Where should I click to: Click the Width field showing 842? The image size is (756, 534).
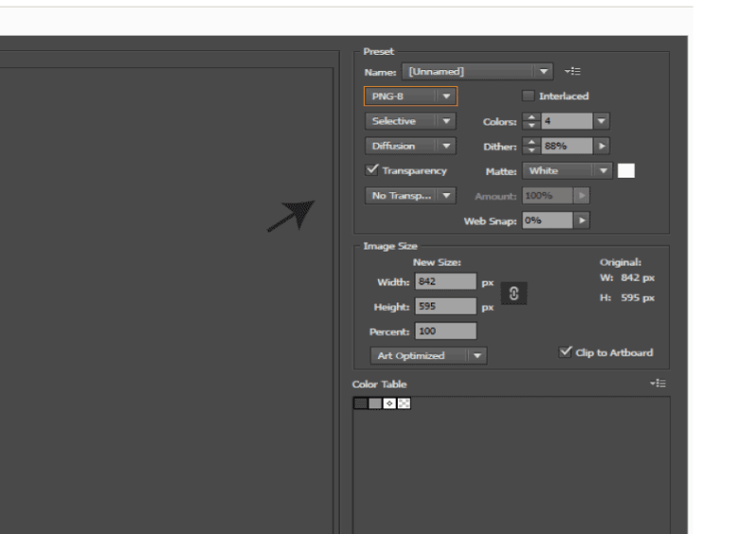point(445,282)
